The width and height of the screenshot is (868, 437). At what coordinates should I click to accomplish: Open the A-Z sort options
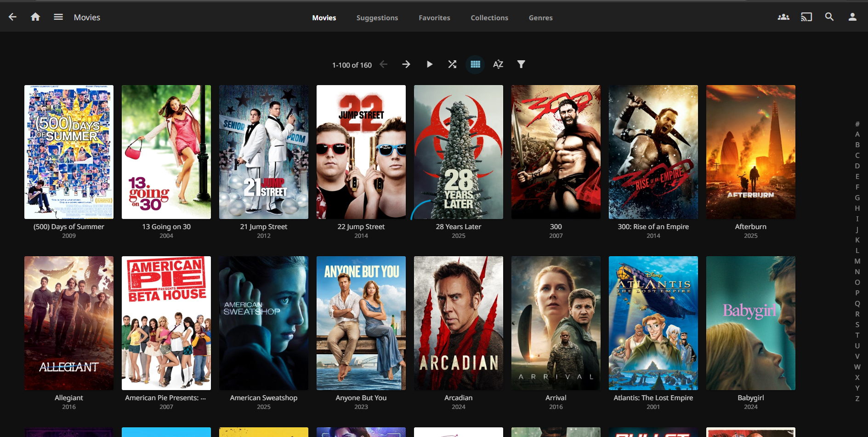coord(498,64)
